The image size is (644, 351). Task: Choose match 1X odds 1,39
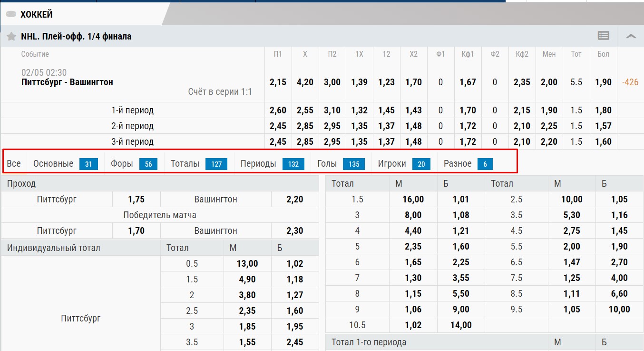[x=359, y=82]
